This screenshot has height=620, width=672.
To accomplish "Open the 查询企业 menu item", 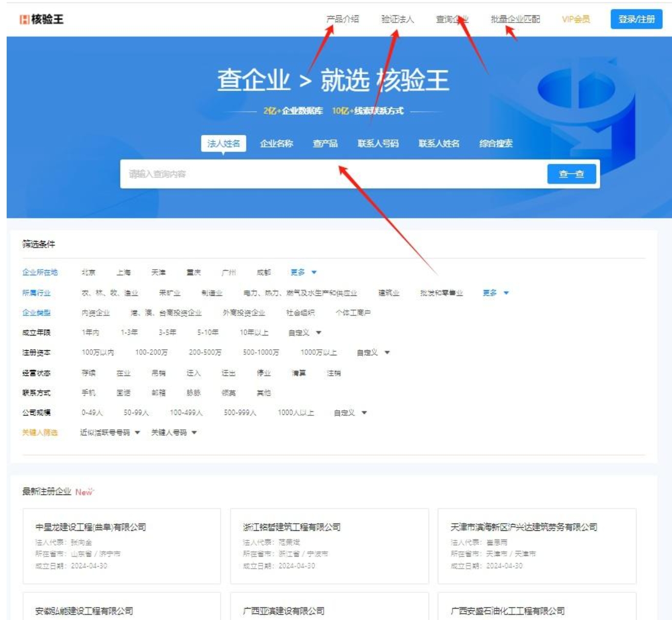I will tap(452, 19).
